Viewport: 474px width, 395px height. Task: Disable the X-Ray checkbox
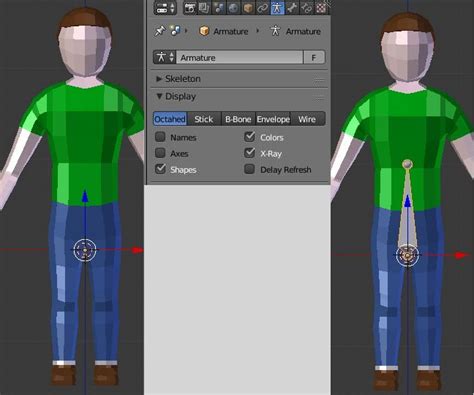(250, 153)
